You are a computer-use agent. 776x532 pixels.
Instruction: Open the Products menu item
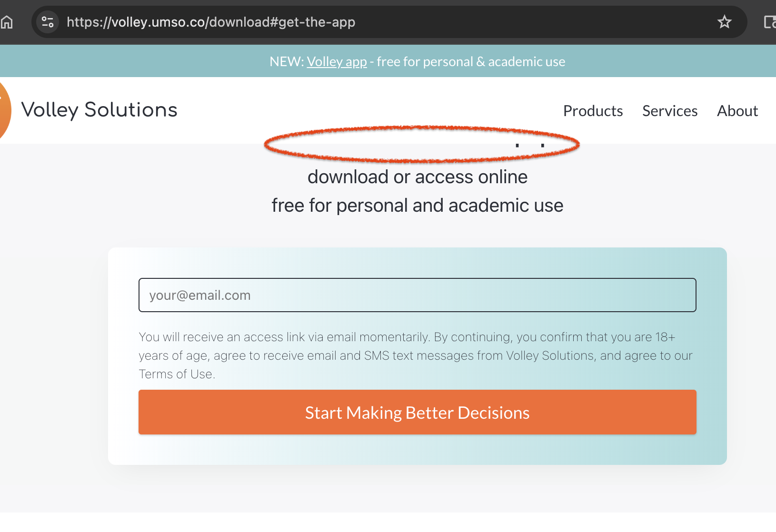click(593, 111)
